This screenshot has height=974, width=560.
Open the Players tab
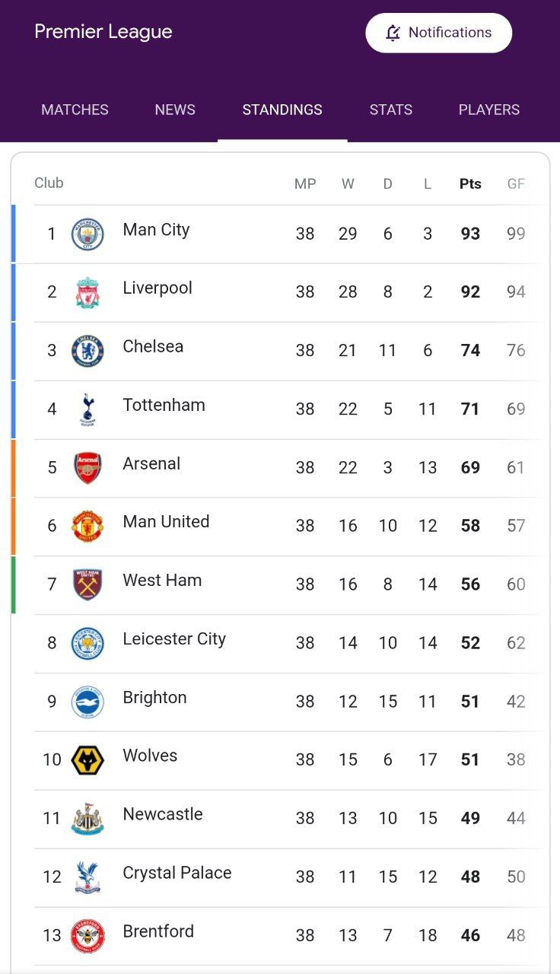click(x=489, y=110)
